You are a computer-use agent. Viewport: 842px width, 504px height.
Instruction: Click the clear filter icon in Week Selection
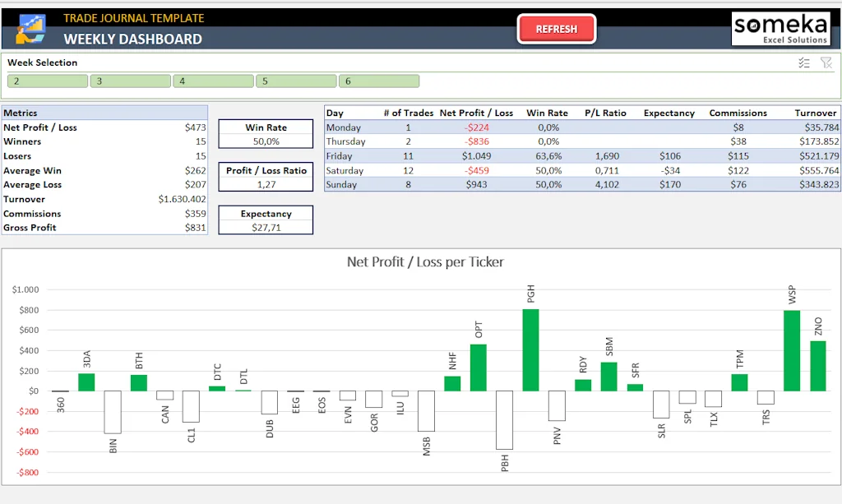(x=826, y=62)
